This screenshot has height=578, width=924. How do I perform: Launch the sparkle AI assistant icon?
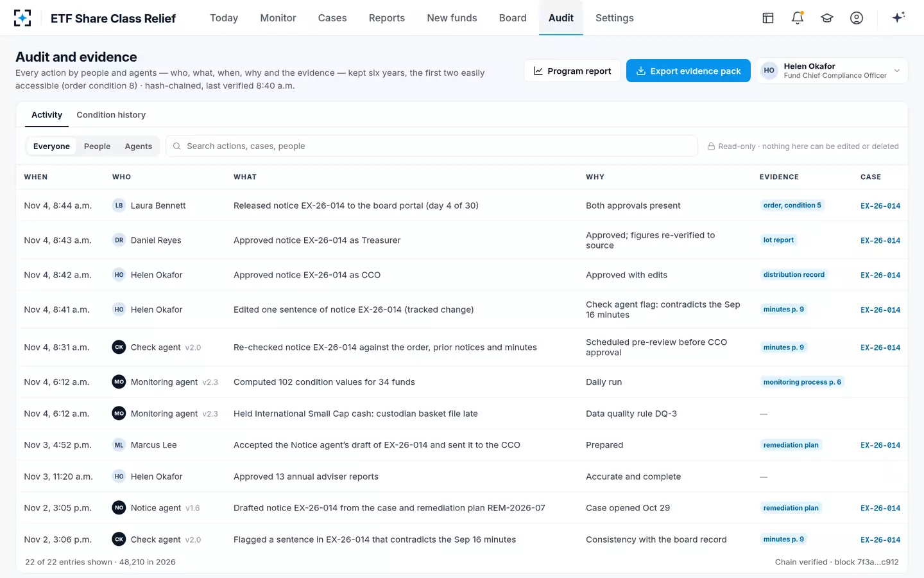[x=898, y=17]
